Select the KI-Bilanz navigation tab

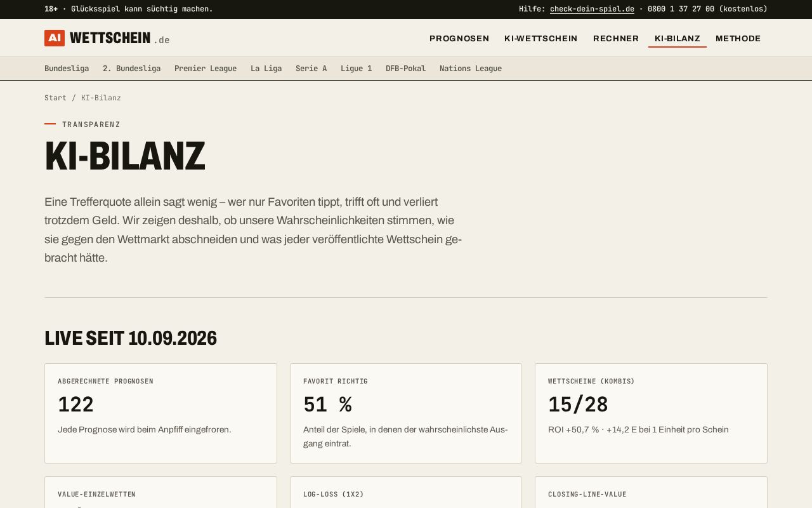click(x=678, y=39)
